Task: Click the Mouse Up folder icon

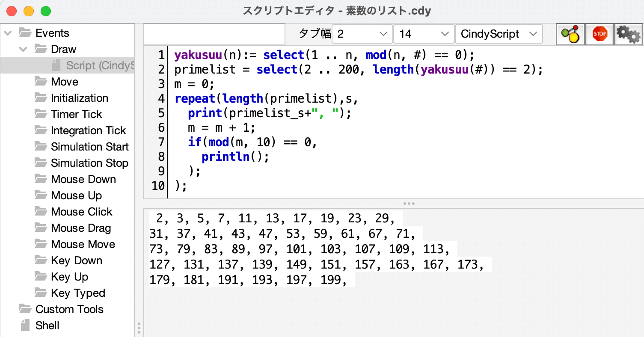Action: click(x=41, y=195)
